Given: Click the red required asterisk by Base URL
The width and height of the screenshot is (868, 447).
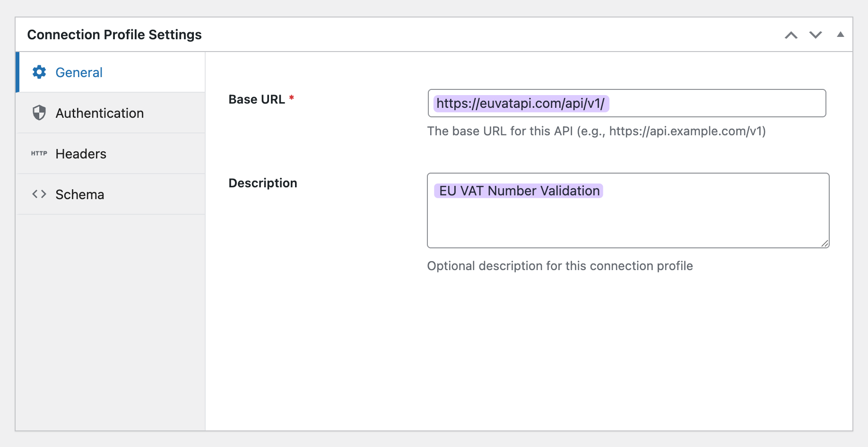Looking at the screenshot, I should click(x=292, y=98).
